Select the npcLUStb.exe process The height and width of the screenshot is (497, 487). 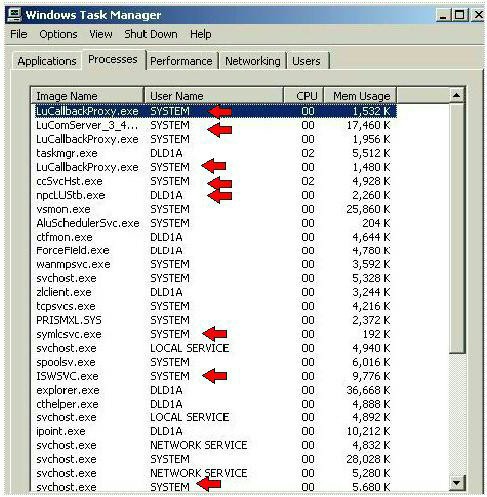pyautogui.click(x=213, y=195)
